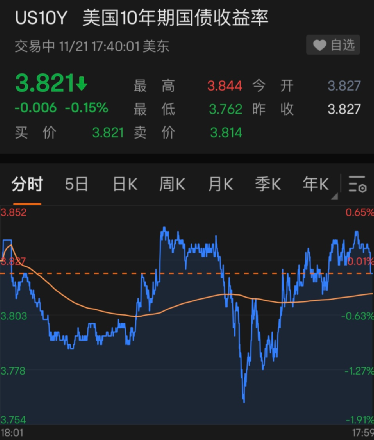Open the chart settings icon
Viewport: 374px width, 440px height.
point(357,184)
